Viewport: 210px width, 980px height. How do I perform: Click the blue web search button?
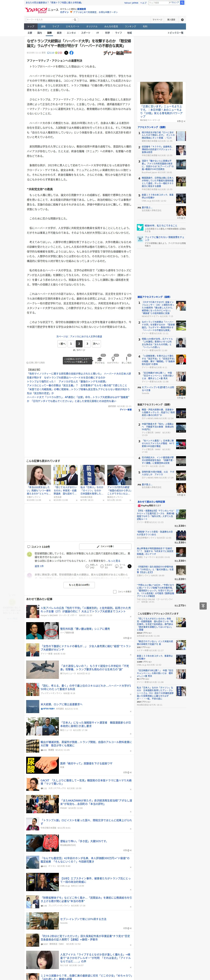(x=182, y=3)
